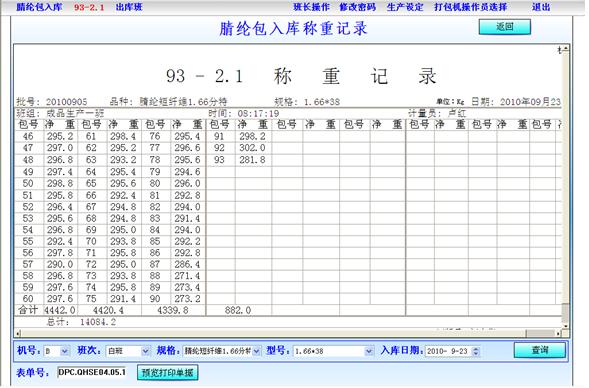The width and height of the screenshot is (589, 388).
Task: Click the time value 08:17:19
Action: [x=258, y=113]
